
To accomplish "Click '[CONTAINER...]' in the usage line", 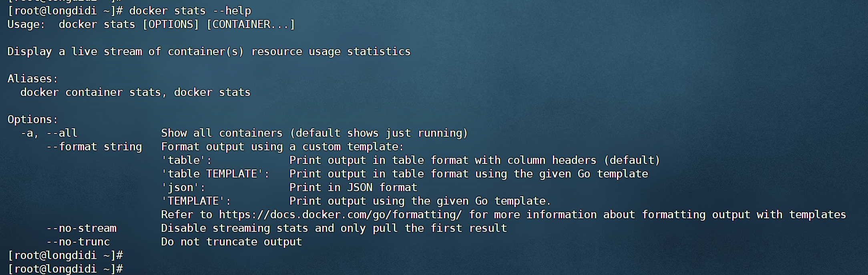I will click(251, 24).
